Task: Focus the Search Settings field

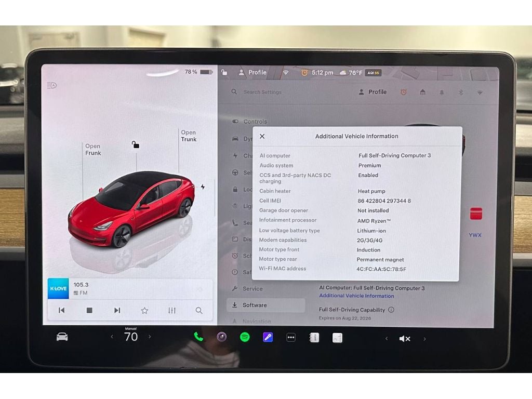Action: tap(262, 92)
